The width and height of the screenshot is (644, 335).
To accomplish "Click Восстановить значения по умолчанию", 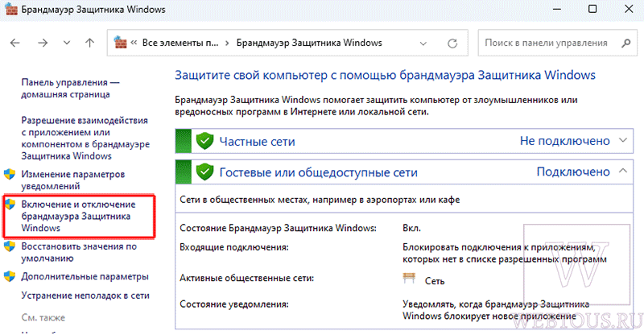I will 79,252.
